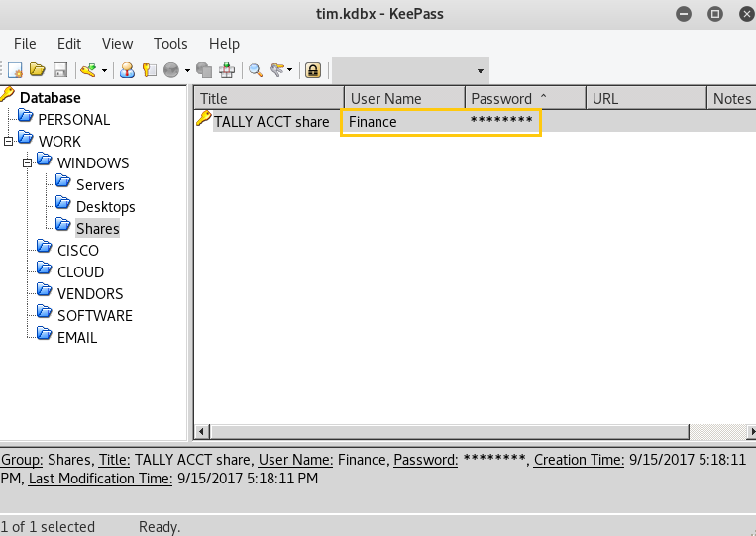This screenshot has width=756, height=536.
Task: Select the SOFTWARE group
Action: [94, 316]
